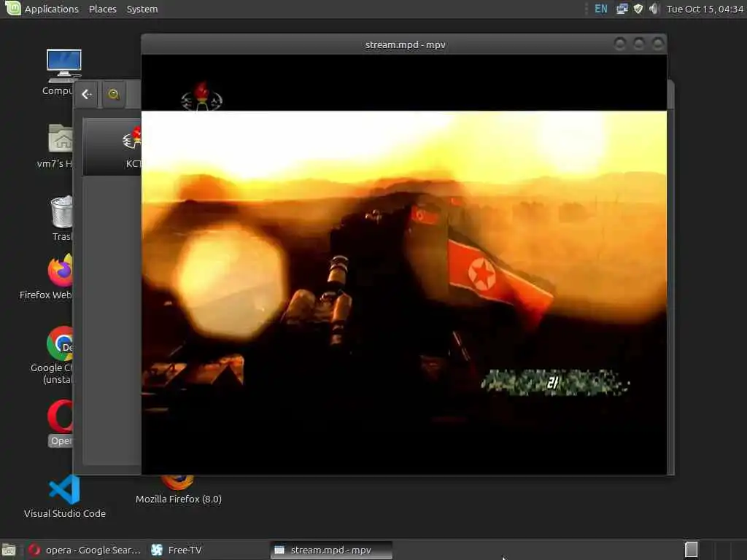Viewport: 747px width, 560px height.
Task: Select the KCTV channel tile in Free-TV
Action: [x=113, y=147]
